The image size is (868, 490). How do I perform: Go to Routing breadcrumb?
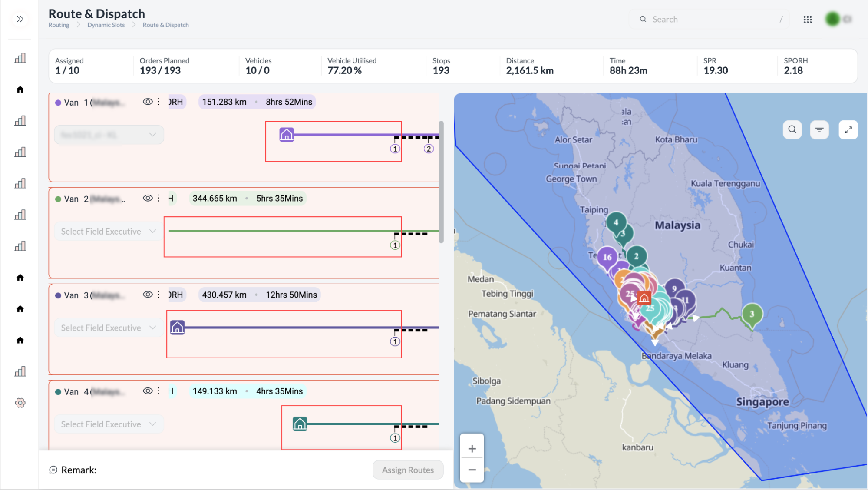(x=59, y=25)
